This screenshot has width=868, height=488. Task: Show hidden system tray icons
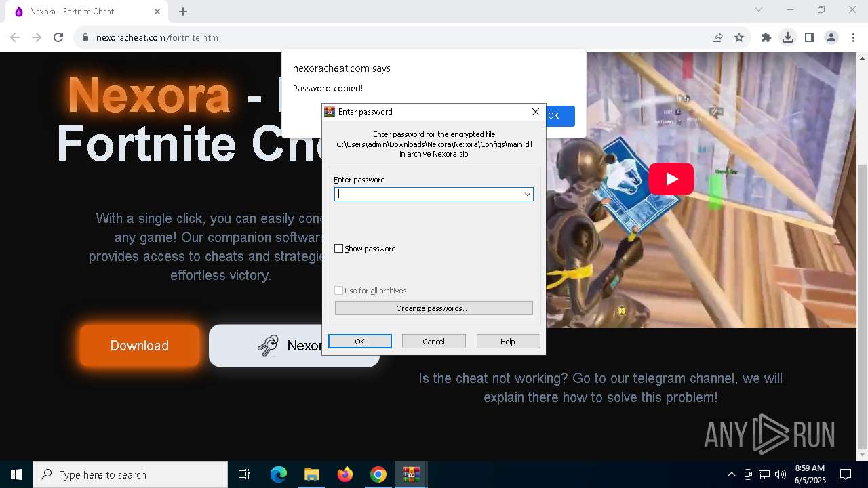731,474
